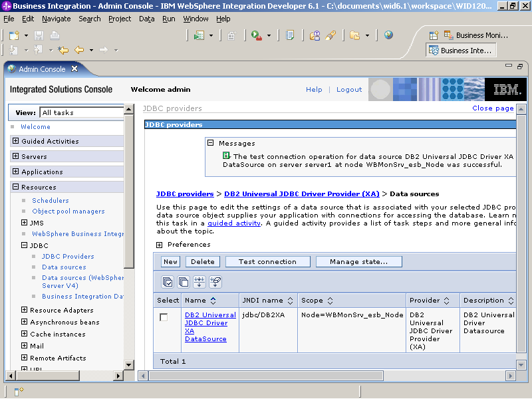
Task: Select the Admin Console tab
Action: (42, 69)
